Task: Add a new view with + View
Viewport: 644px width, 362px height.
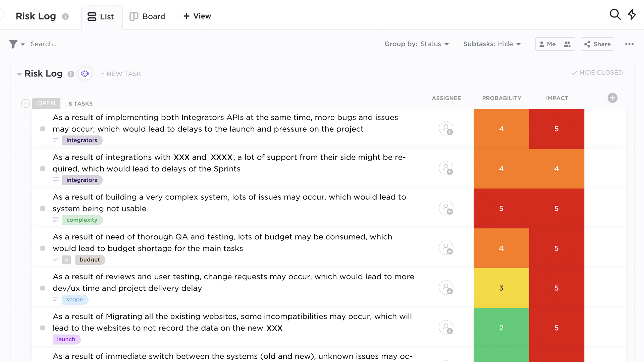Action: pos(197,16)
